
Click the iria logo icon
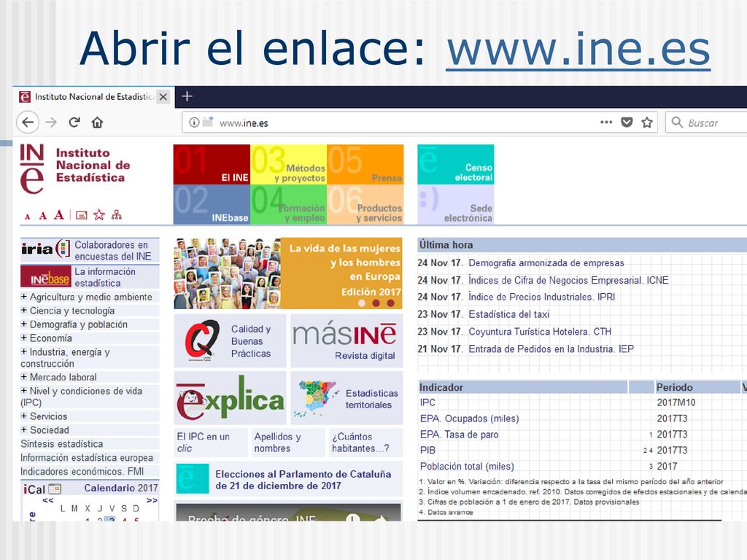coord(46,249)
